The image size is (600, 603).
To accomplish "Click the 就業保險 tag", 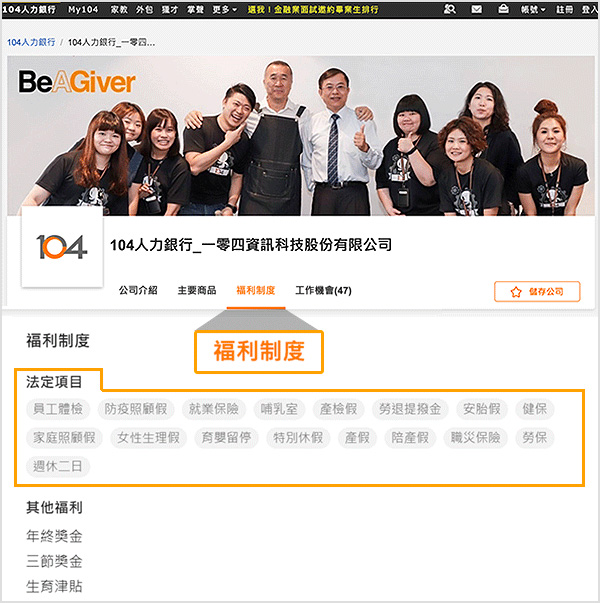I will [x=214, y=409].
